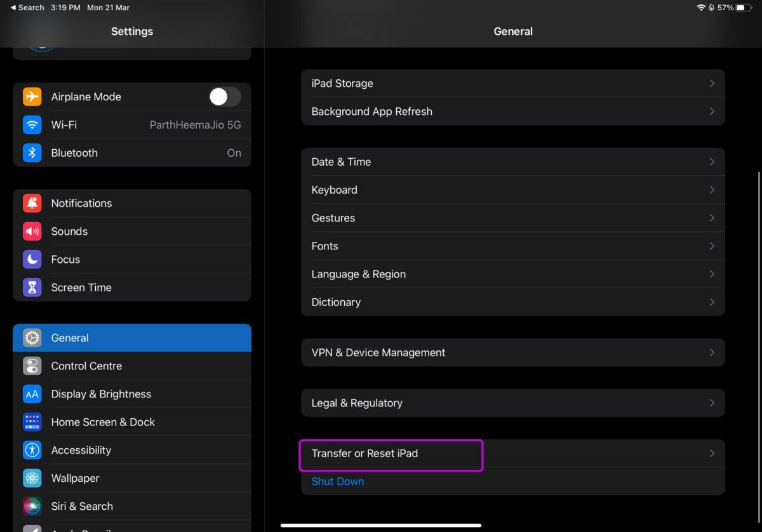Go back to Search in status bar
Image resolution: width=762 pixels, height=532 pixels.
(x=27, y=8)
